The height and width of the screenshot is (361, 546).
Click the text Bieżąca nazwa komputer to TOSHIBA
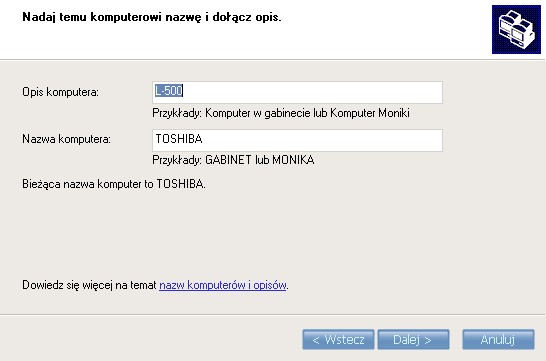coord(114,184)
